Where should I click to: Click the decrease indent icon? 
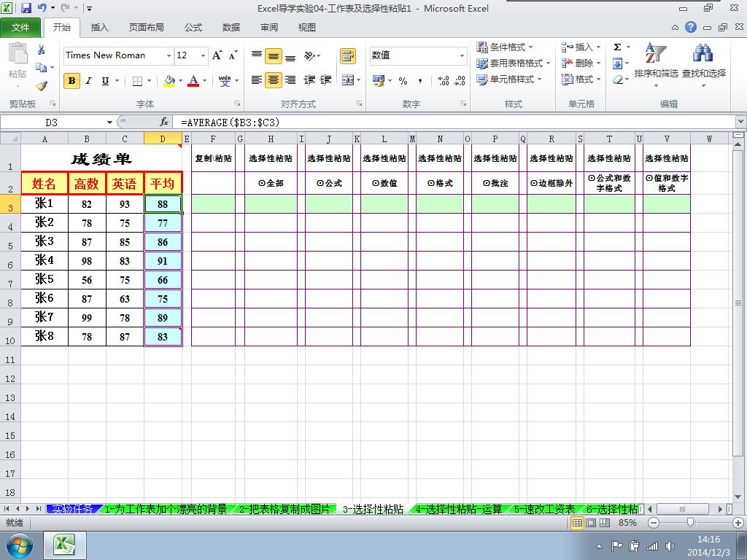[x=309, y=80]
